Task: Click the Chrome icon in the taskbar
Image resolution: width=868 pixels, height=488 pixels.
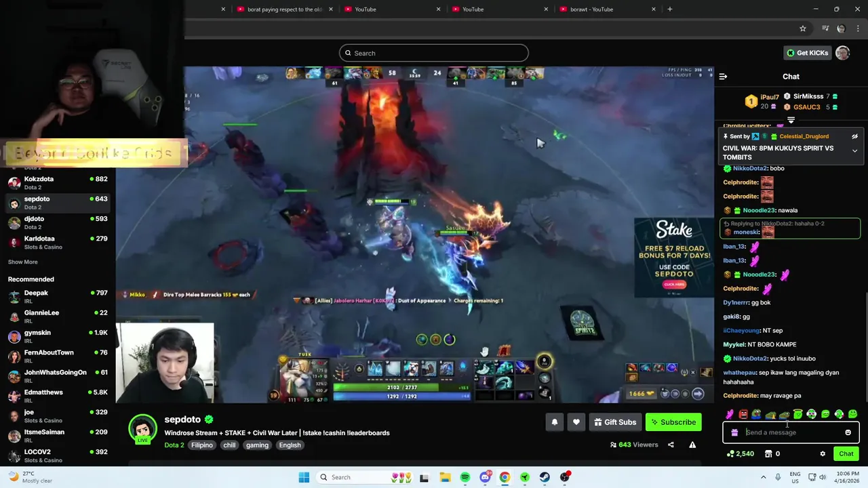Action: (505, 477)
